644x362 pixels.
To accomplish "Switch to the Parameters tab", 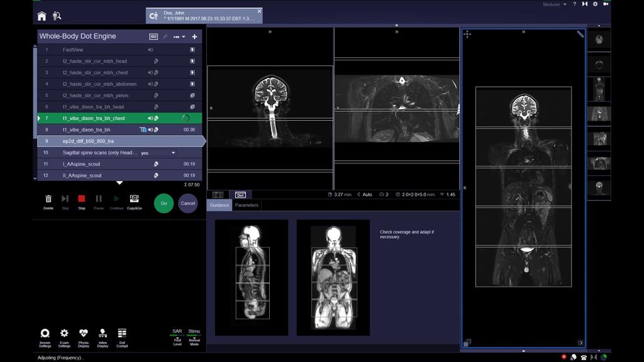I will tap(247, 205).
